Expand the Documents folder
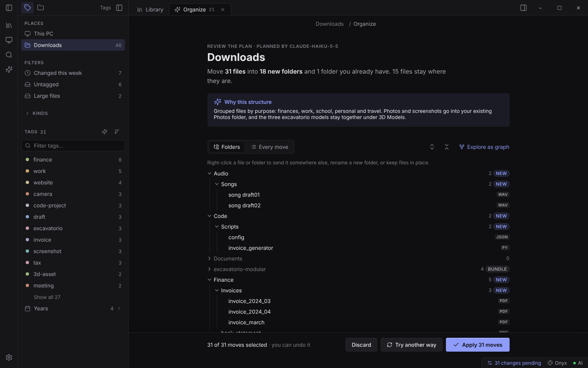The image size is (588, 368). click(x=209, y=258)
